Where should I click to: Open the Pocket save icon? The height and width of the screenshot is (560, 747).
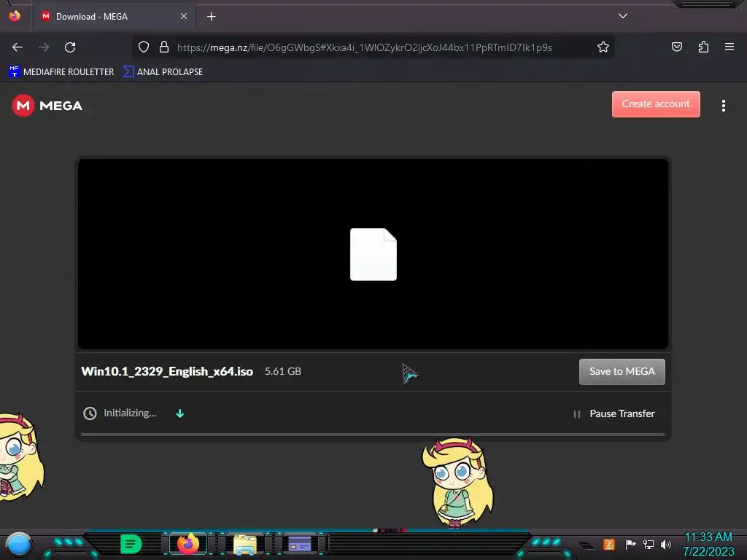(676, 47)
